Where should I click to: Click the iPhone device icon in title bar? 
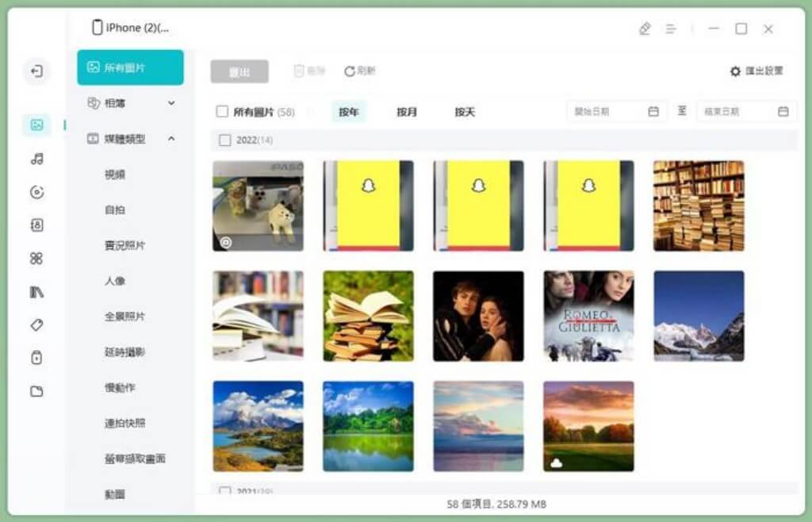(97, 28)
